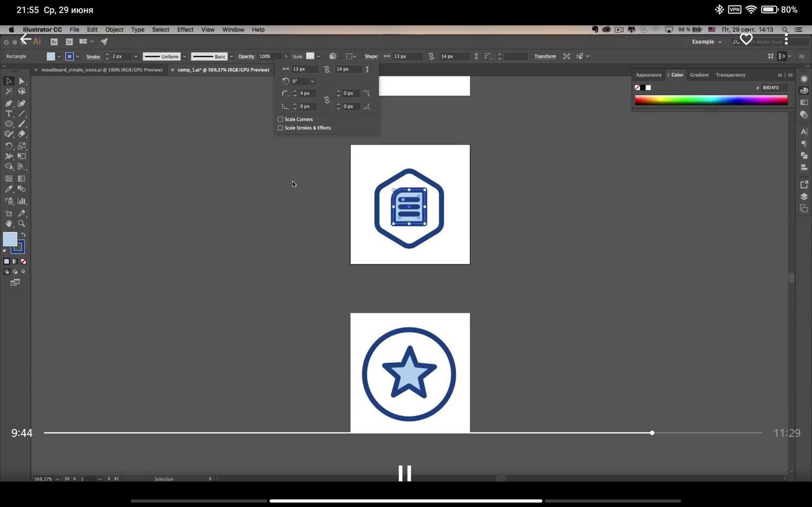
Task: Open the Effect menu
Action: click(185, 30)
